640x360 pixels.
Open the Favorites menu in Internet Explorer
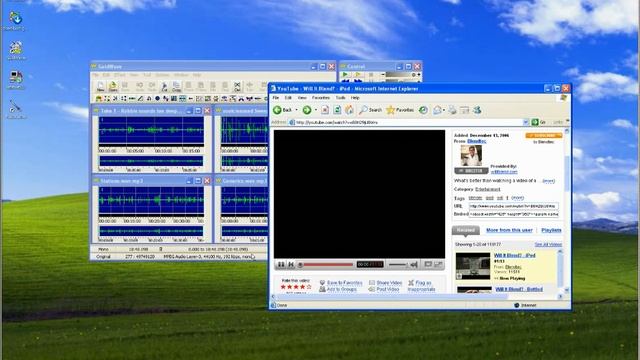pos(321,98)
